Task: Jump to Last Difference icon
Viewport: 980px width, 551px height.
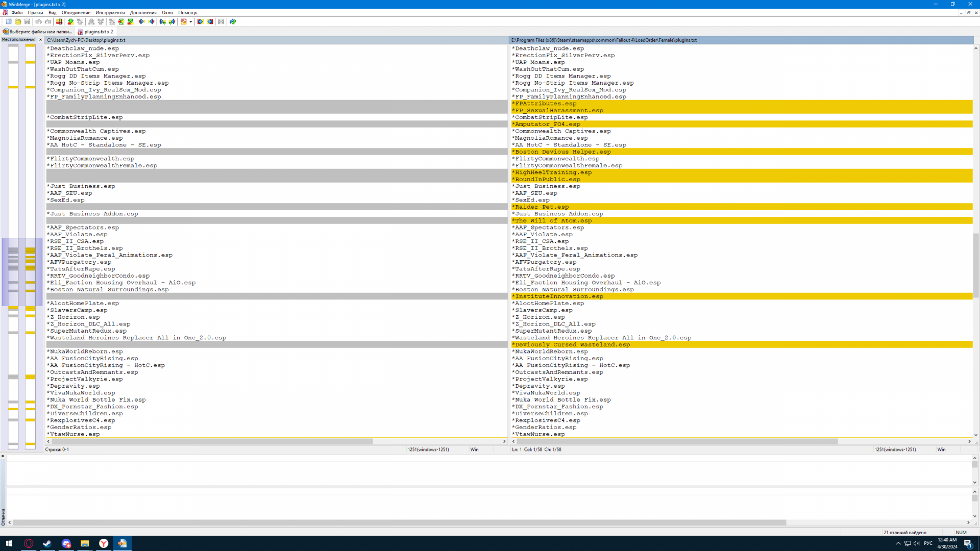Action: click(x=131, y=21)
